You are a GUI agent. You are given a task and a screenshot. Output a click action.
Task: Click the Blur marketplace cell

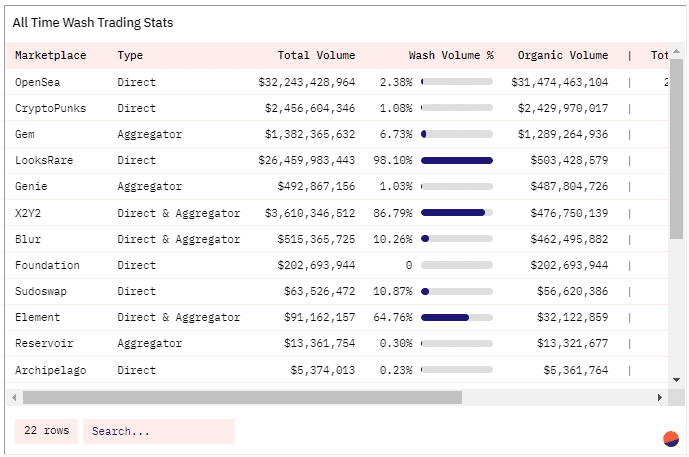coord(28,239)
